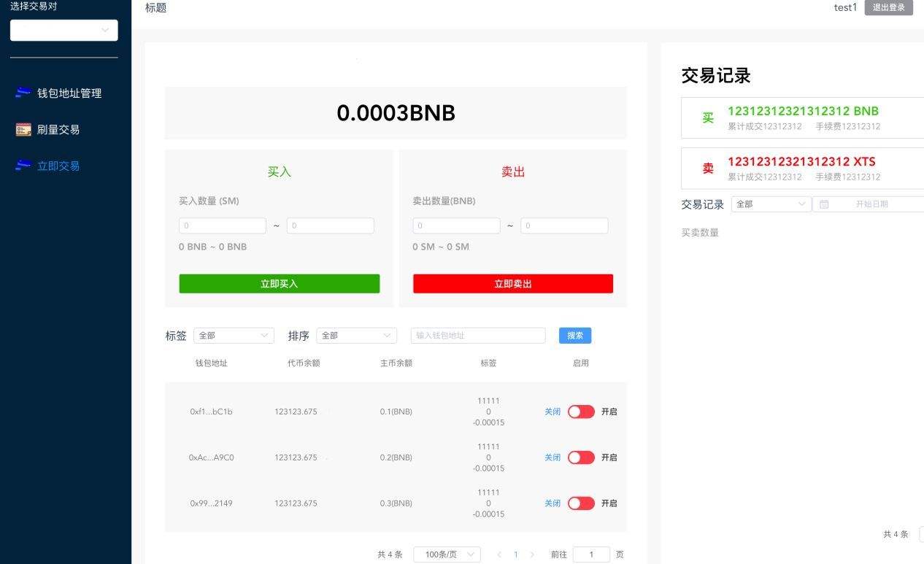Click the 立即交易 sidebar icon
Viewport: 924px width, 564px height.
point(23,166)
